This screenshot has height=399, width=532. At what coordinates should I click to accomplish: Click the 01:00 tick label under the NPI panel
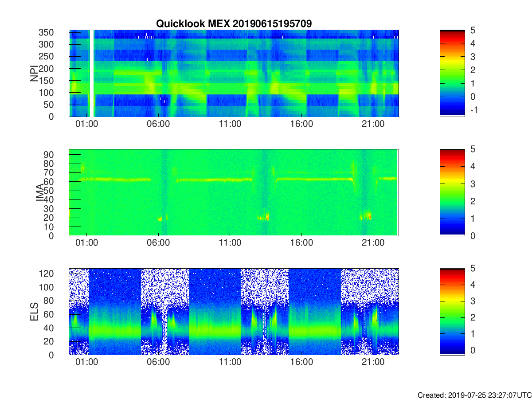tap(87, 124)
